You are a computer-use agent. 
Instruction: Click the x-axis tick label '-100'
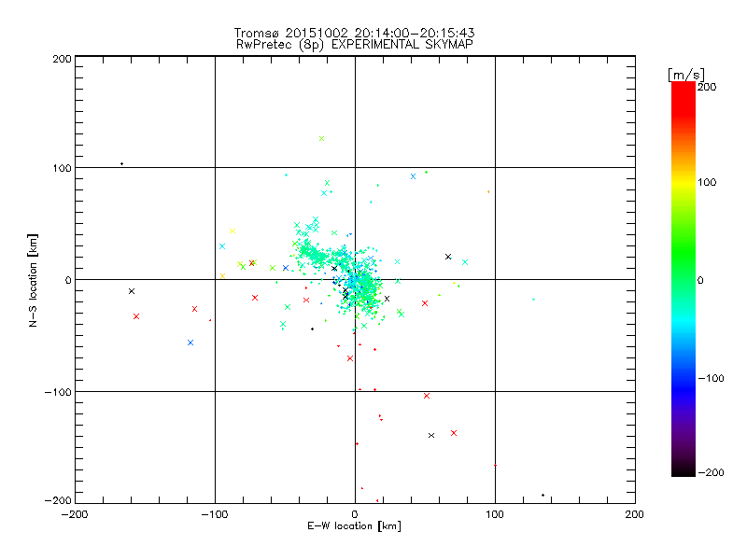click(215, 514)
